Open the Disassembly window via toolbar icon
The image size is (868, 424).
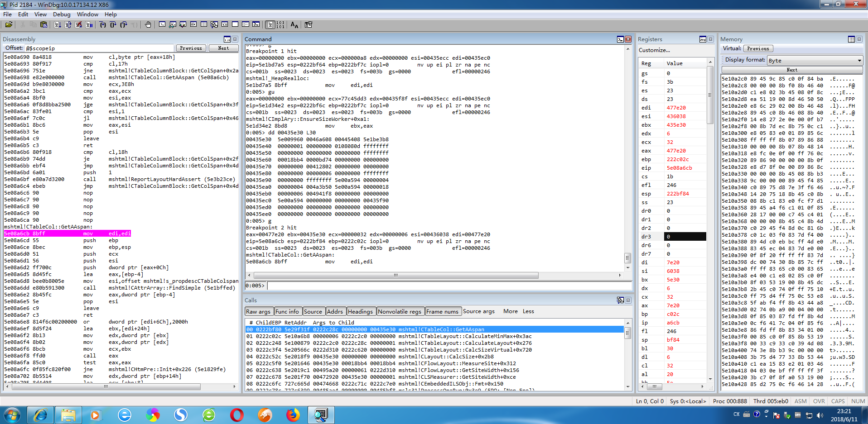[225, 24]
